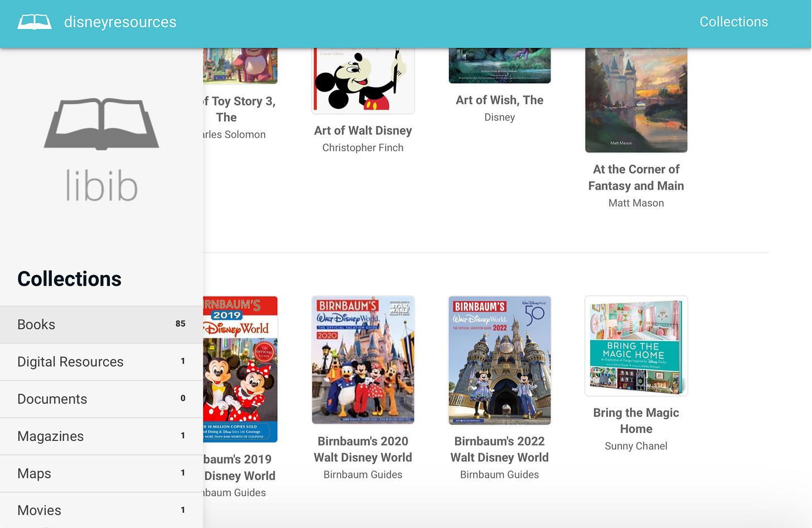Click the open-book logo in header
Image resolution: width=812 pixels, height=528 pixels.
click(x=35, y=22)
